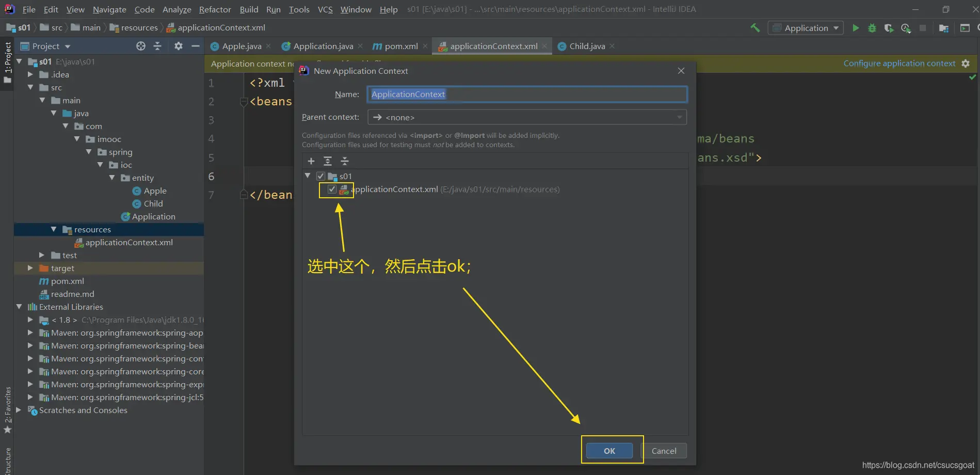Toggle the s01 module checkbox
980x475 pixels.
(321, 176)
